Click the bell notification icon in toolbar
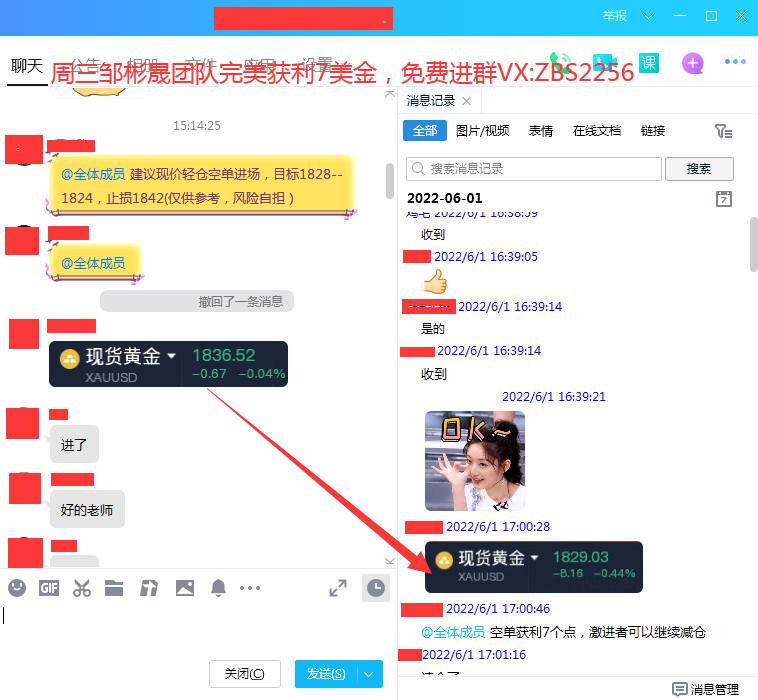 coord(219,588)
